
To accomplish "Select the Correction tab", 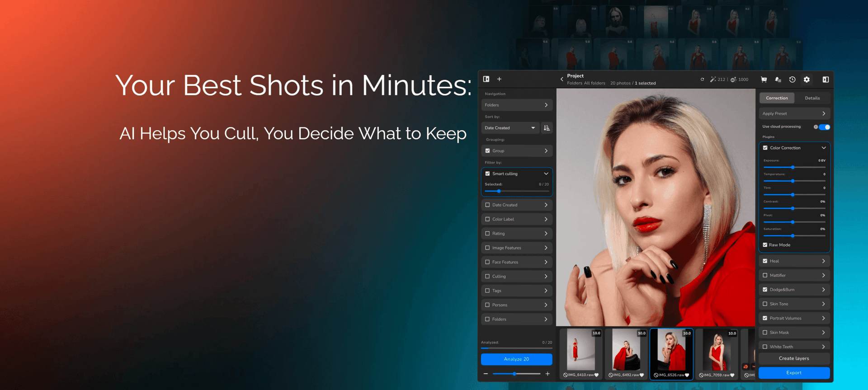I will [x=777, y=98].
